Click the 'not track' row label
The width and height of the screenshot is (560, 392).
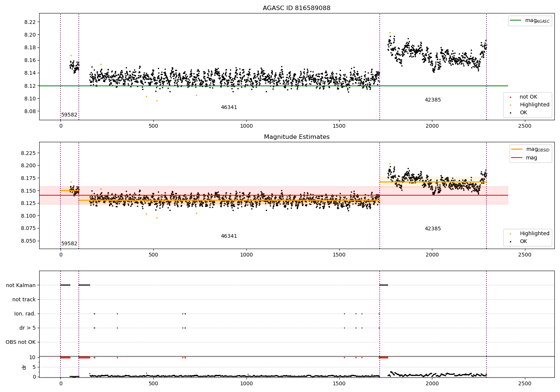(x=24, y=300)
